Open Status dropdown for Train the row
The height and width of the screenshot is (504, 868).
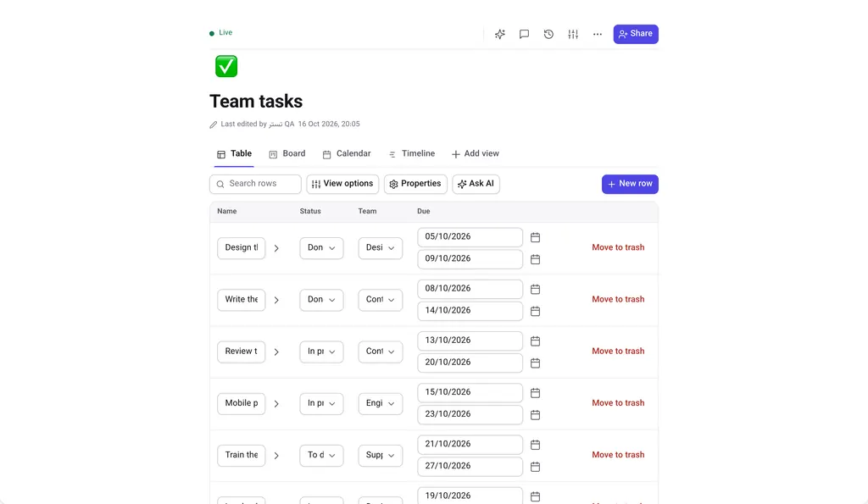[321, 456]
